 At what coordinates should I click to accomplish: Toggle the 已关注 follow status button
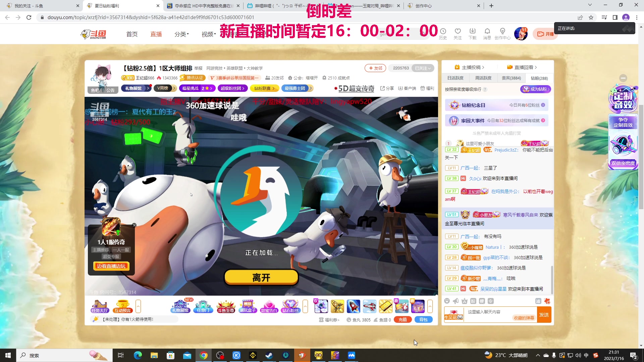[423, 68]
